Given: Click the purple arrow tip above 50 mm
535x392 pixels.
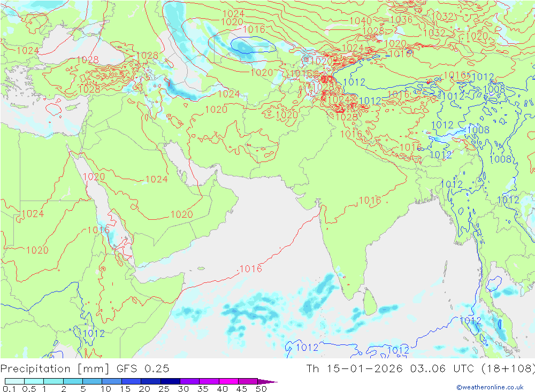Looking at the screenshot, I should click(267, 381).
